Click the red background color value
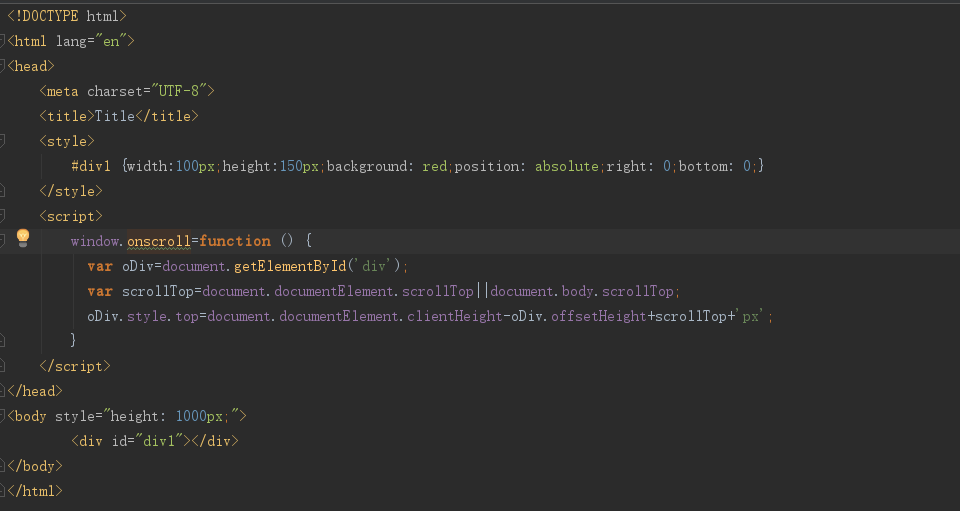Image resolution: width=960 pixels, height=511 pixels. [435, 166]
